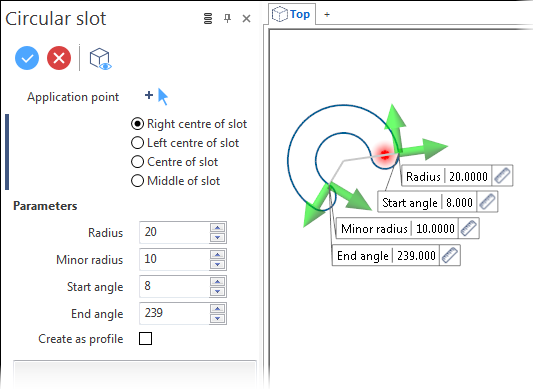This screenshot has height=389, width=533.
Task: Increase Radius with up arrow
Action: pyautogui.click(x=218, y=227)
